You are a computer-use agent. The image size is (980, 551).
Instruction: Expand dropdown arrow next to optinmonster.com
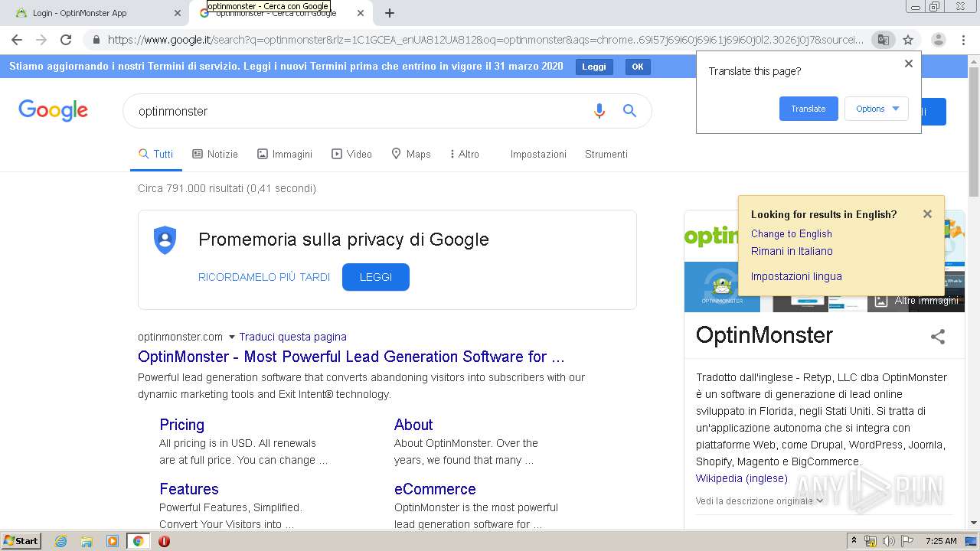[232, 337]
